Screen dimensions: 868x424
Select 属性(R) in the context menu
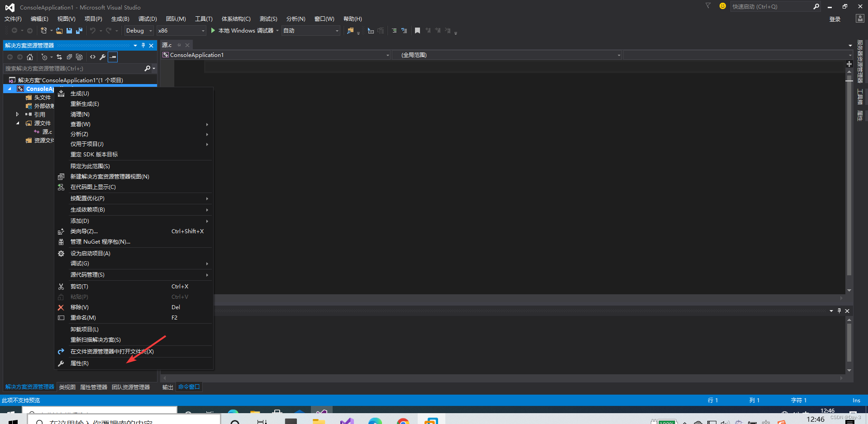(134, 363)
